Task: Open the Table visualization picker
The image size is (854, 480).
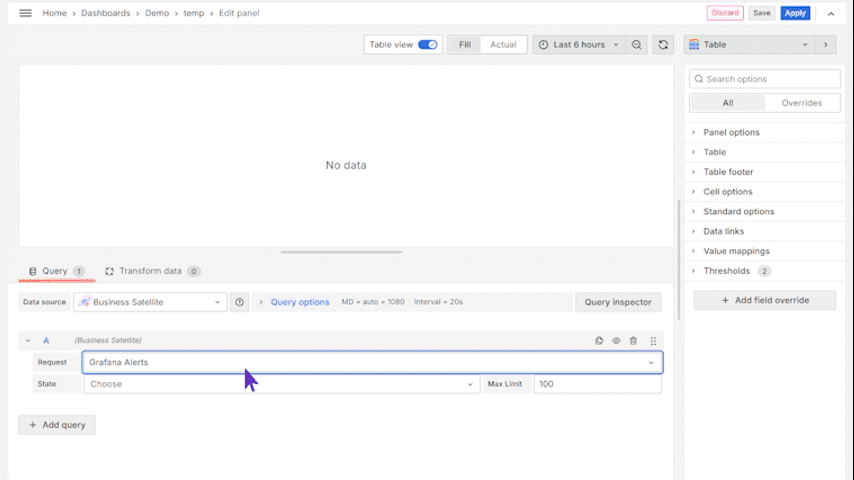Action: pos(749,45)
